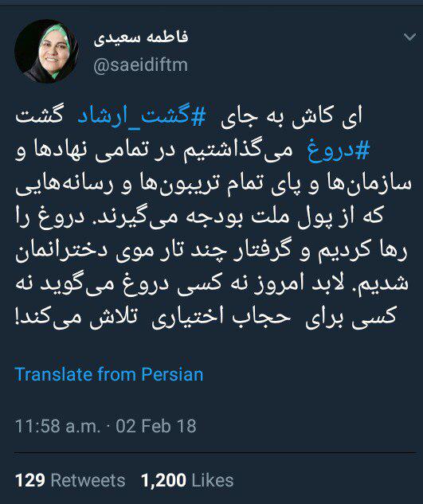Viewport: 423px width, 504px height.
Task: Click the word Persian in translate link
Action: (x=172, y=374)
